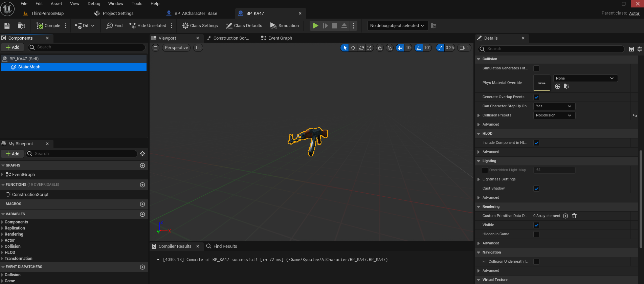This screenshot has height=284, width=644.
Task: Open the Tools menu
Action: point(137,4)
